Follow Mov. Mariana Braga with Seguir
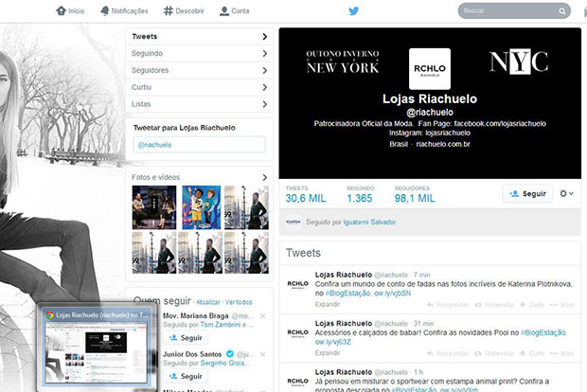Viewport: 587px width, 392px height. click(x=186, y=338)
